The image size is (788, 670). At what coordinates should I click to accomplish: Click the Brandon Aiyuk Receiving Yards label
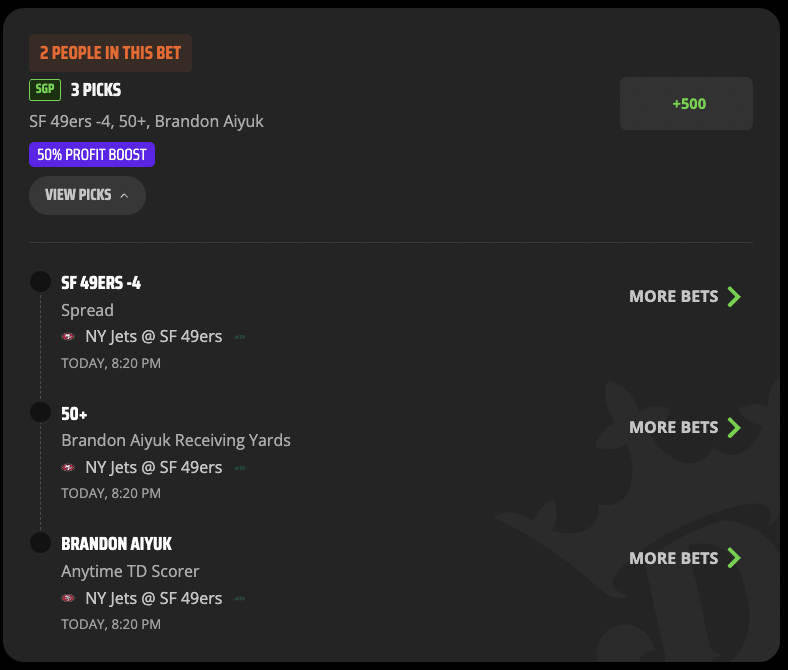point(176,440)
